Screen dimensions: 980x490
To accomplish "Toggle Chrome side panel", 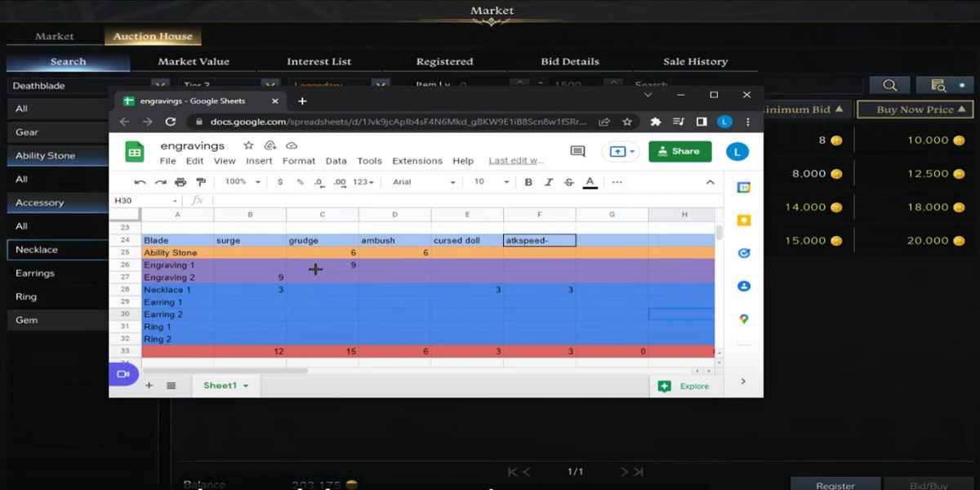I will click(701, 122).
